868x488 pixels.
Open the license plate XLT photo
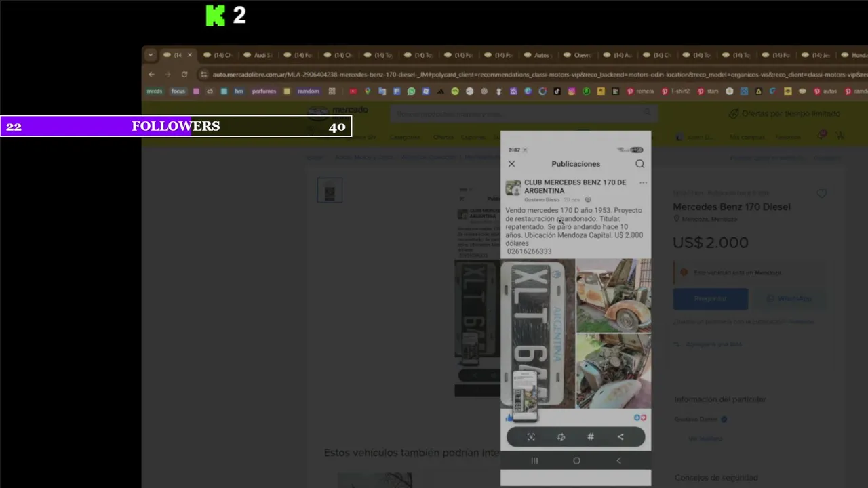pos(538,333)
